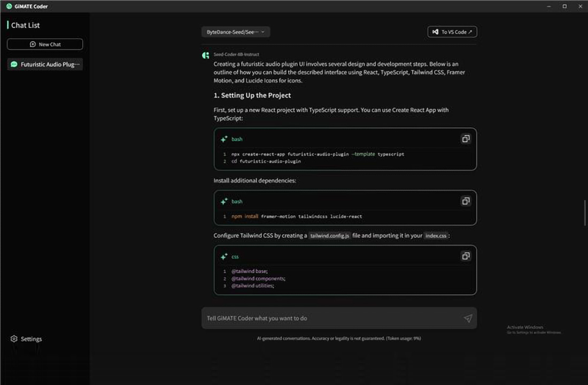The image size is (588, 385).
Task: Click sparkle icon beside npm install block
Action: pyautogui.click(x=224, y=202)
